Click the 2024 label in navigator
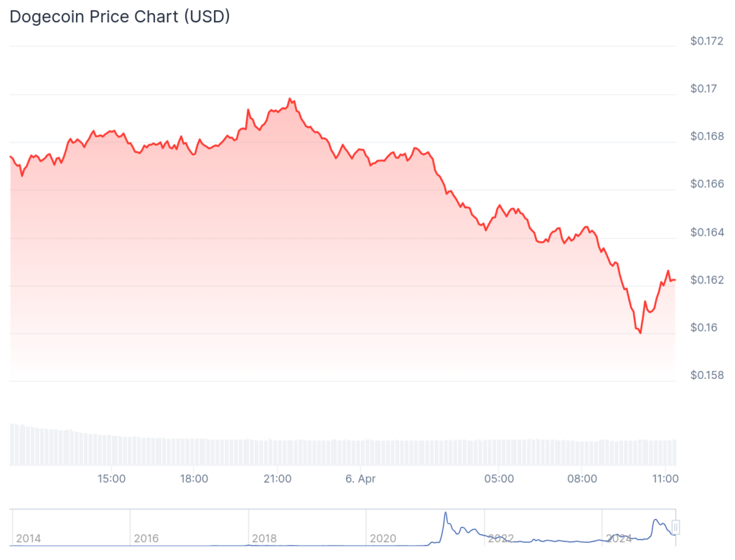The width and height of the screenshot is (735, 560). (618, 538)
